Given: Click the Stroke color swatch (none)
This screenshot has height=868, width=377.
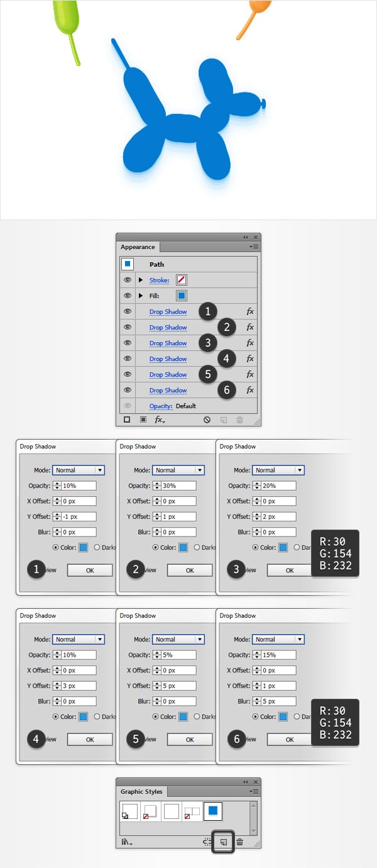Looking at the screenshot, I should [181, 280].
